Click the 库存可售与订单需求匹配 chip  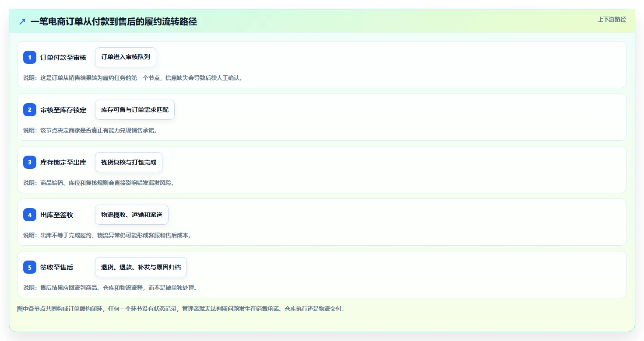tap(135, 110)
